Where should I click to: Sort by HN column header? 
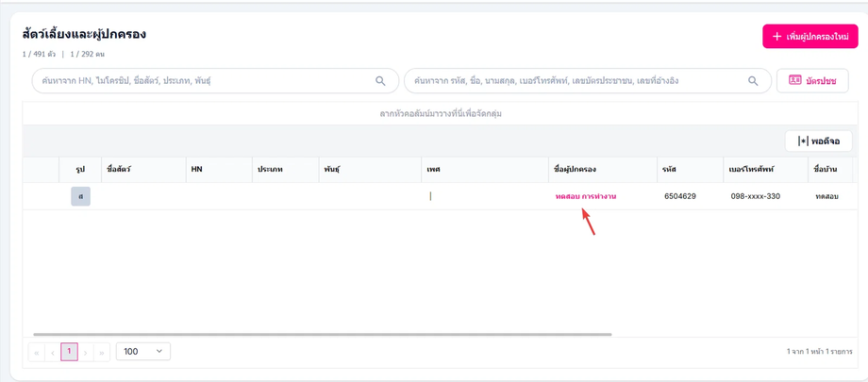(219, 170)
